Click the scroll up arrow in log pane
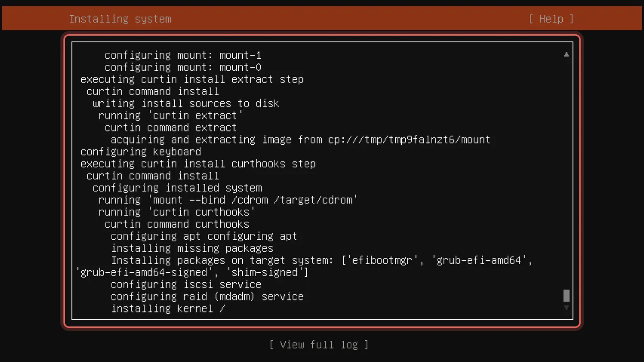644x362 pixels. [566, 54]
